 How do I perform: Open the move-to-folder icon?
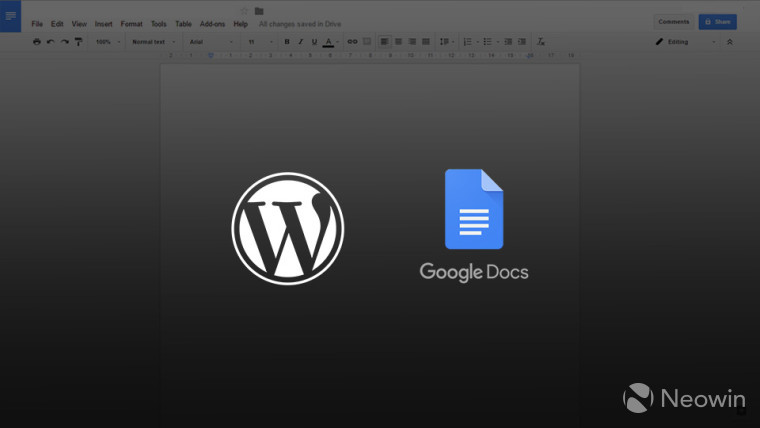(x=259, y=11)
